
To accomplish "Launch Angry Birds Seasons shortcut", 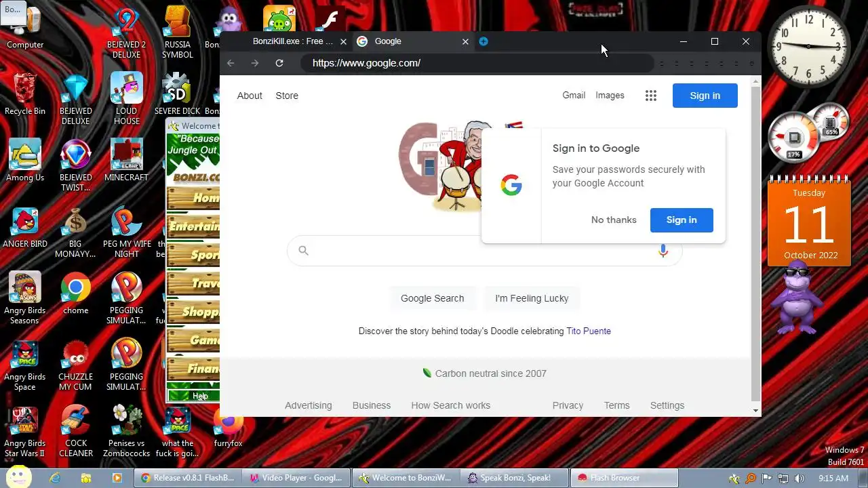I will (x=25, y=298).
